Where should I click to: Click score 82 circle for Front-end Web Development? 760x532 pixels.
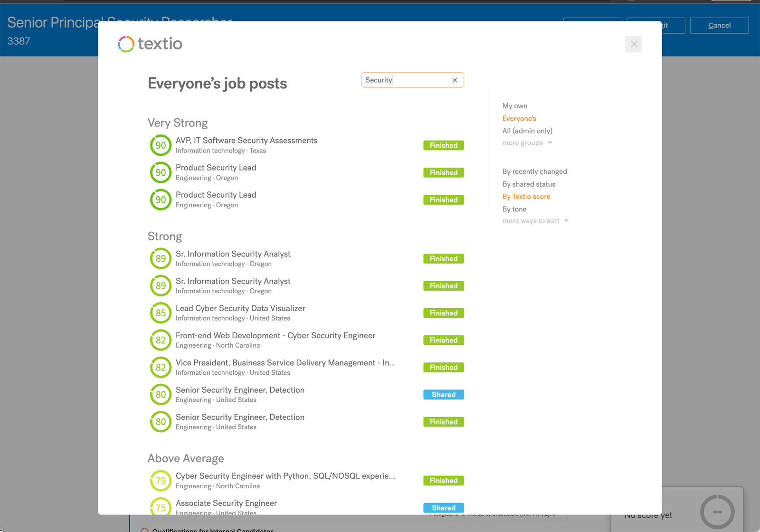[161, 340]
